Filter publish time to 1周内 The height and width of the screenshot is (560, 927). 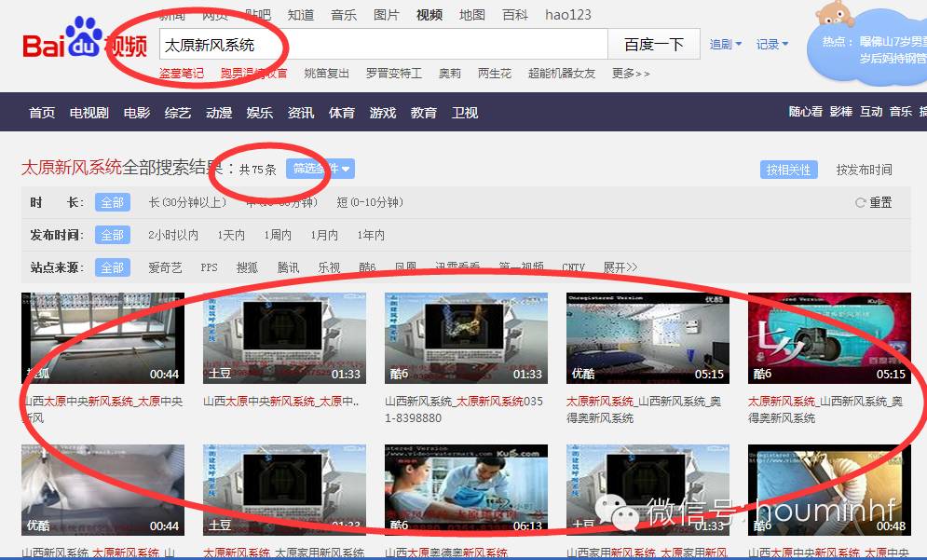tap(278, 235)
